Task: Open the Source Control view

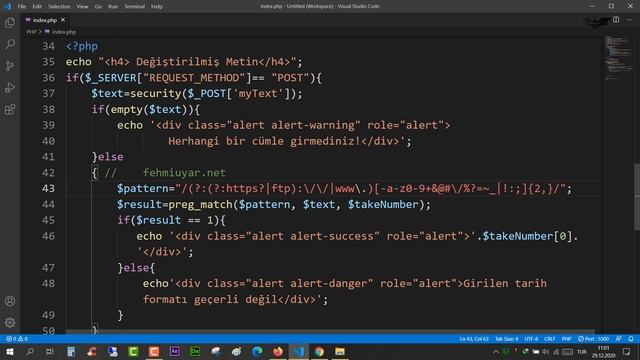Action: tap(10, 66)
